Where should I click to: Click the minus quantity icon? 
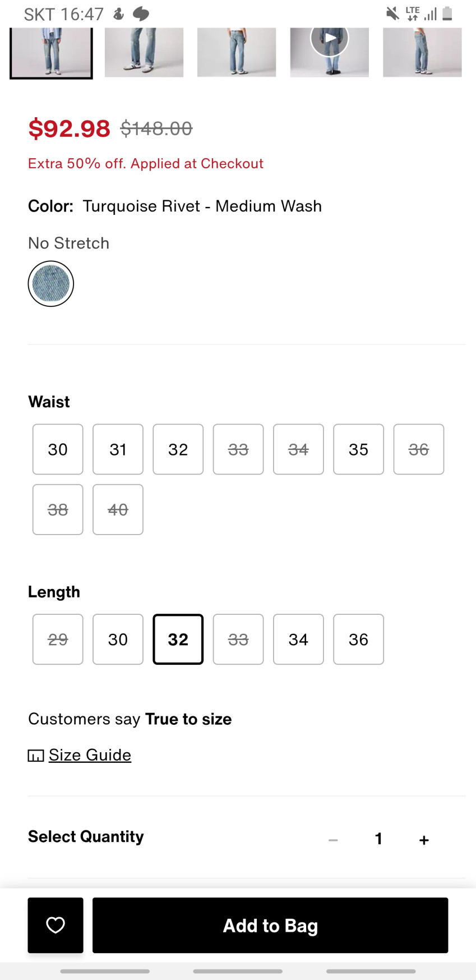coord(333,840)
